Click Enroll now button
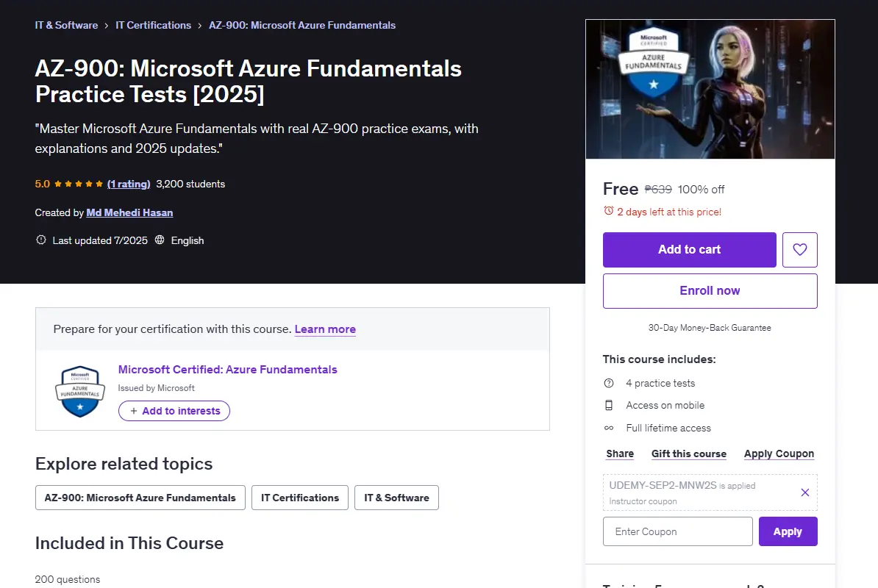Screen dimensions: 878x588 tap(710, 291)
